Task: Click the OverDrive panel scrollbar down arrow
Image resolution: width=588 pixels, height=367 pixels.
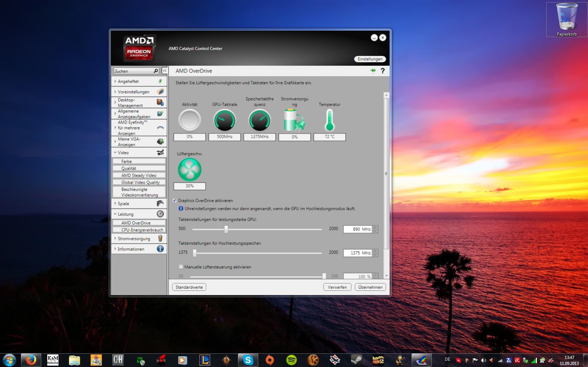Action: [x=386, y=276]
